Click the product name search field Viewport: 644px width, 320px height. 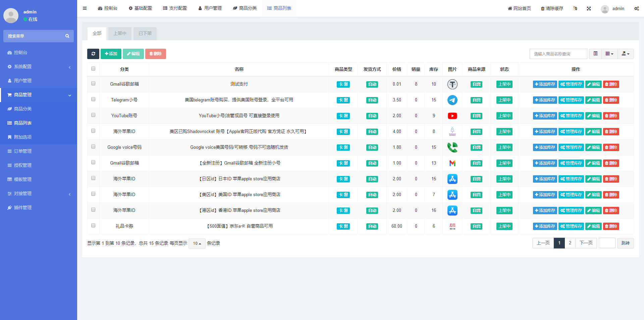(558, 54)
